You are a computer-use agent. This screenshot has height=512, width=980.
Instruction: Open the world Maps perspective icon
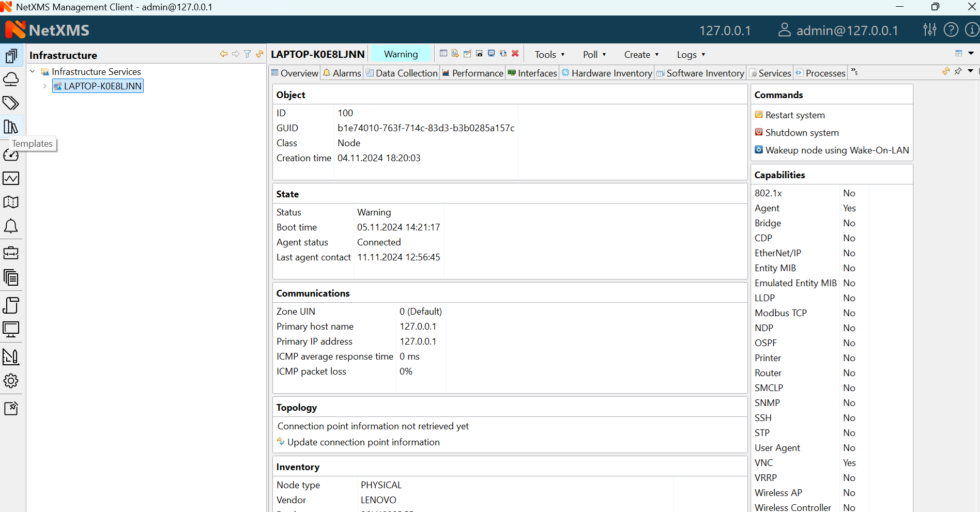point(11,202)
